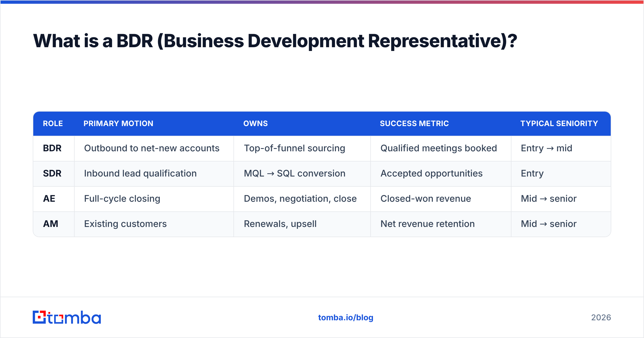Select 'Accepted opportunities' cell
This screenshot has width=644, height=338.
point(441,174)
